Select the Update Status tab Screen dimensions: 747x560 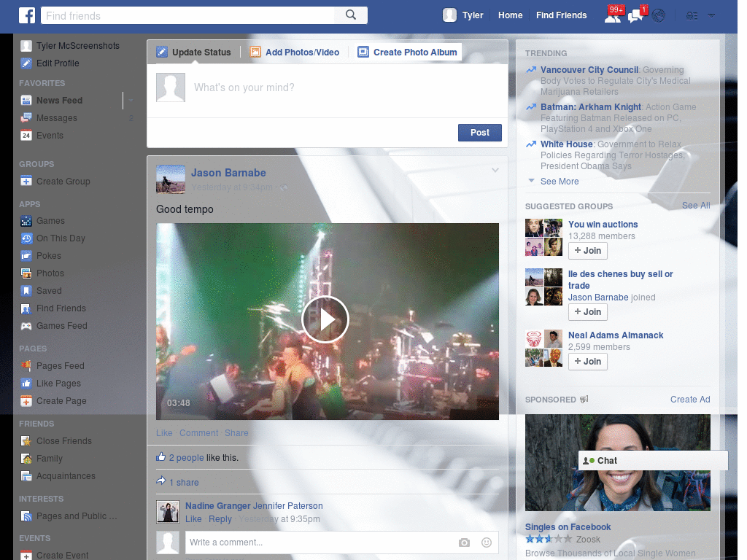194,52
